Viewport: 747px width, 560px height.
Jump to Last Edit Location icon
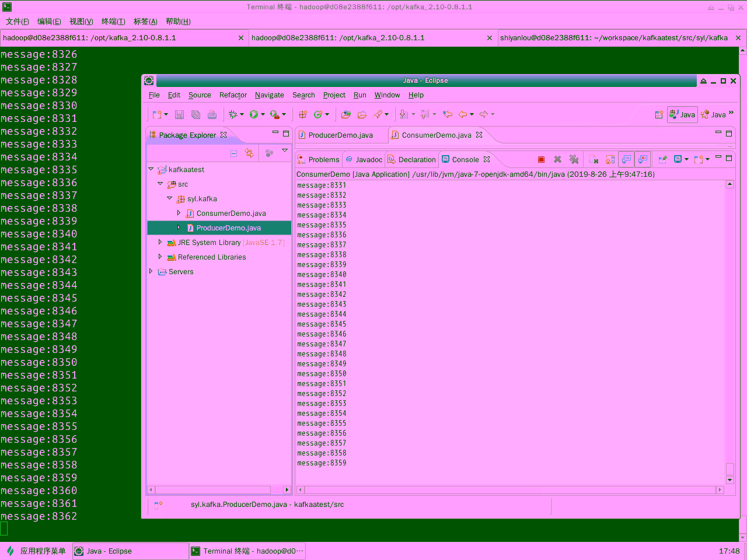click(448, 114)
